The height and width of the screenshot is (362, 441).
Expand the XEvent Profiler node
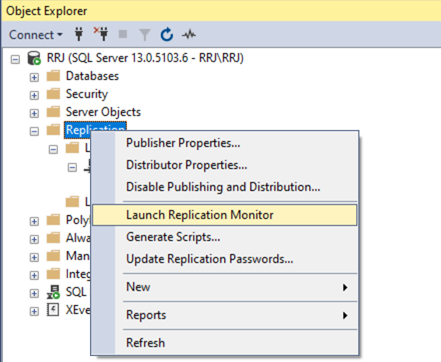tap(34, 311)
